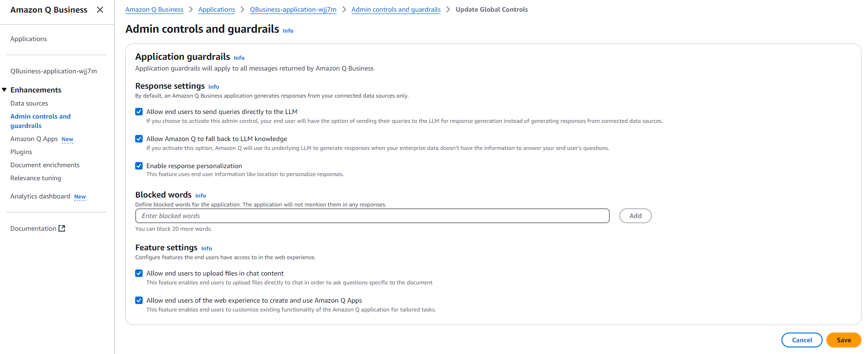Viewport: 868px width, 354px height.
Task: Click the Cancel button
Action: coord(802,340)
